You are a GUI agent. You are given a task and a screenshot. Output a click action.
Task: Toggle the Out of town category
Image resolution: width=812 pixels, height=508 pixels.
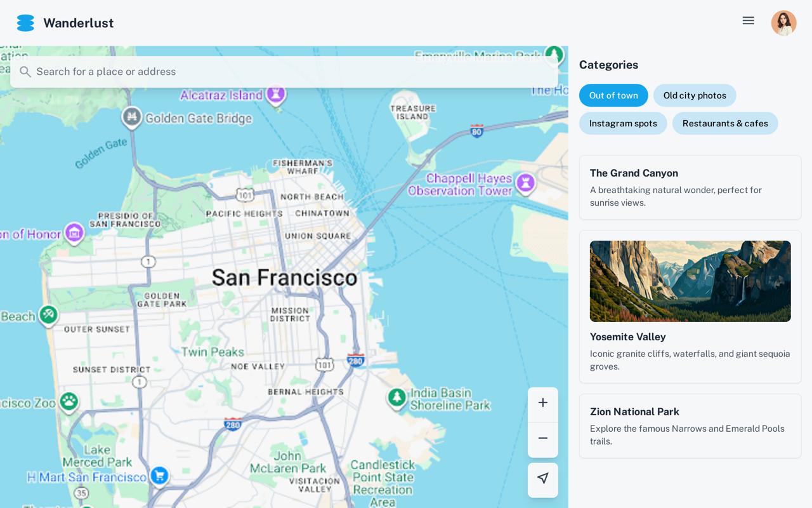[x=613, y=95]
